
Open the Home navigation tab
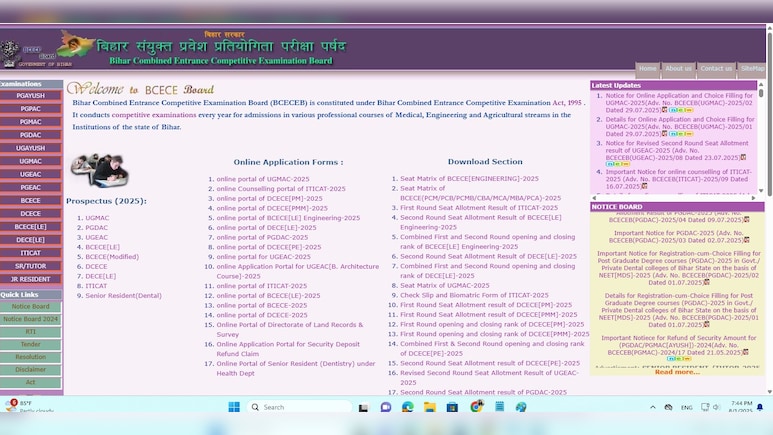[647, 69]
